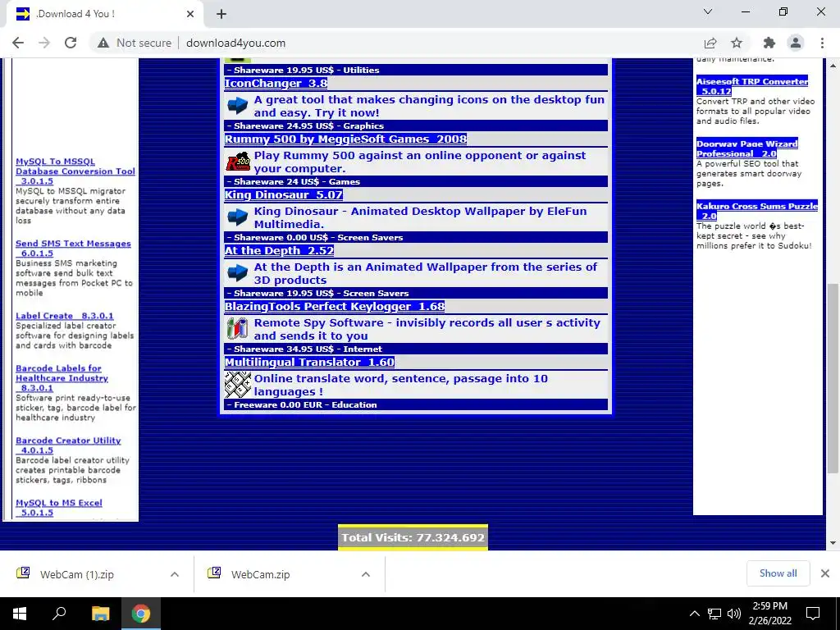Click Total Visits counter text

pos(413,537)
